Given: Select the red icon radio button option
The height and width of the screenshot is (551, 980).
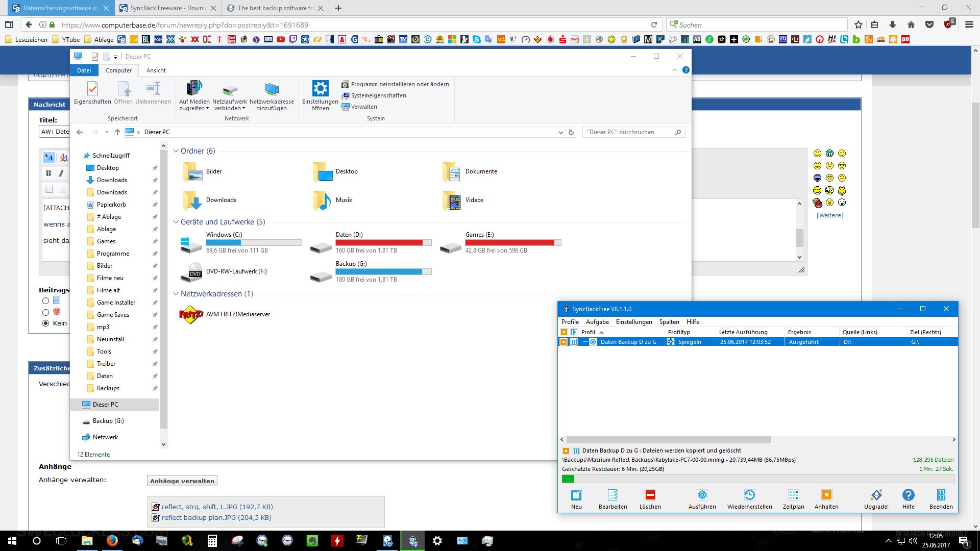Looking at the screenshot, I should coord(46,312).
